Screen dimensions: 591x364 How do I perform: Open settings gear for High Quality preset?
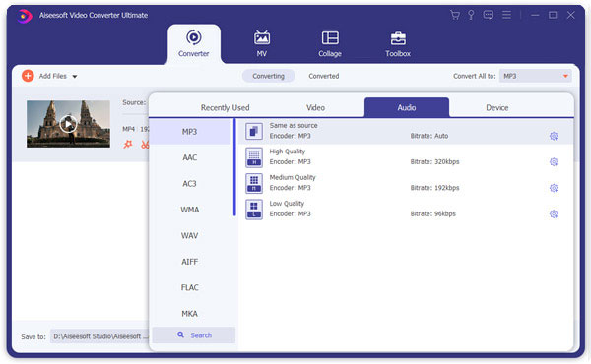(x=554, y=162)
